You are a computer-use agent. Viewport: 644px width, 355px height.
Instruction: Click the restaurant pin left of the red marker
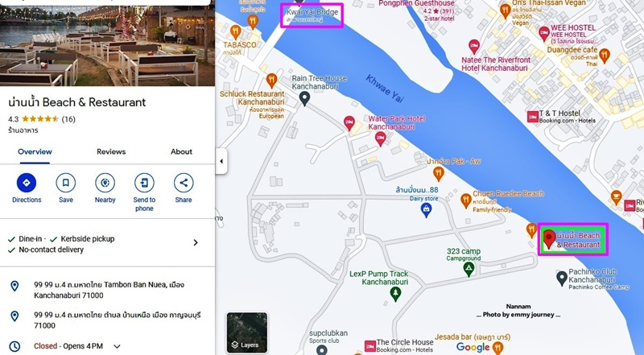(x=531, y=230)
